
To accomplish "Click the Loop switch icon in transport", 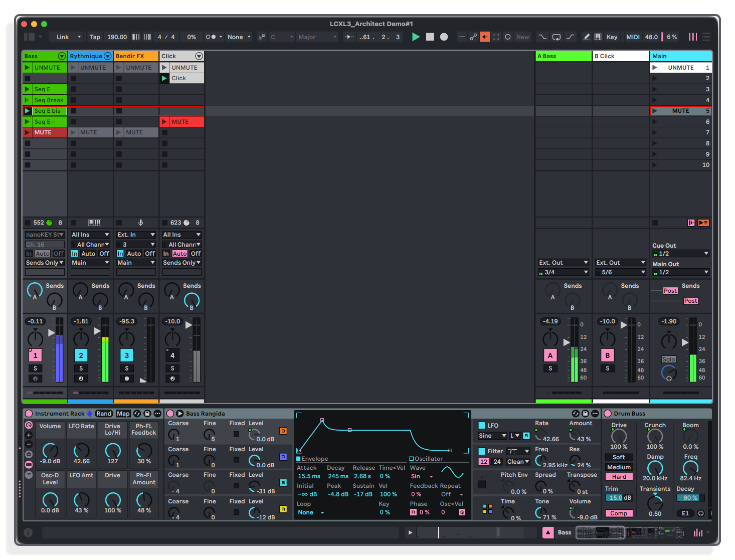I will pos(557,37).
